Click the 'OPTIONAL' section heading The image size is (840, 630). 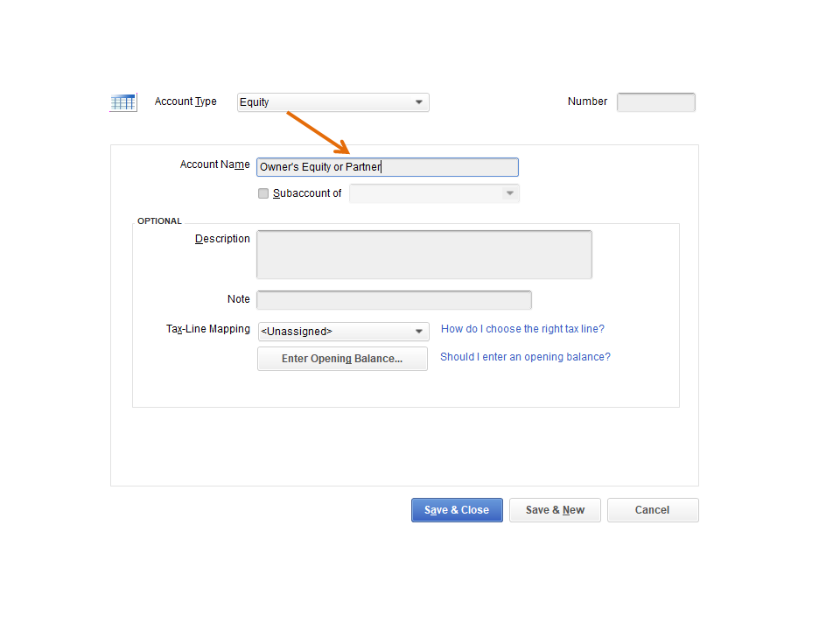tap(159, 220)
